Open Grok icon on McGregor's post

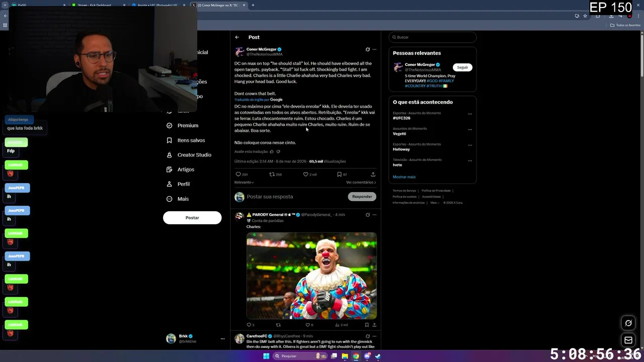pos(368,49)
